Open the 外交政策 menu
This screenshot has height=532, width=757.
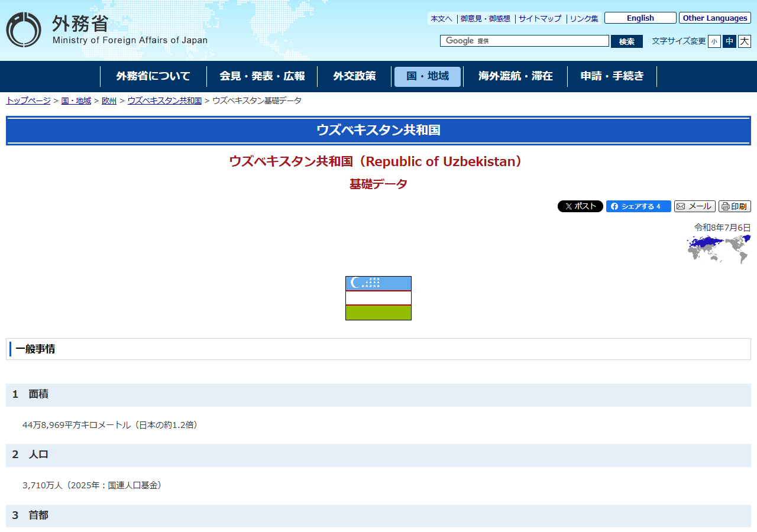(354, 76)
